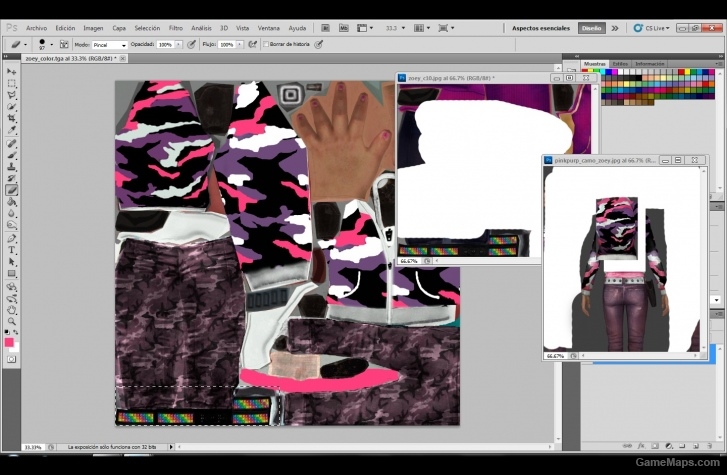Choose the Paint Bucket tool
This screenshot has width=727, height=475.
pyautogui.click(x=11, y=202)
